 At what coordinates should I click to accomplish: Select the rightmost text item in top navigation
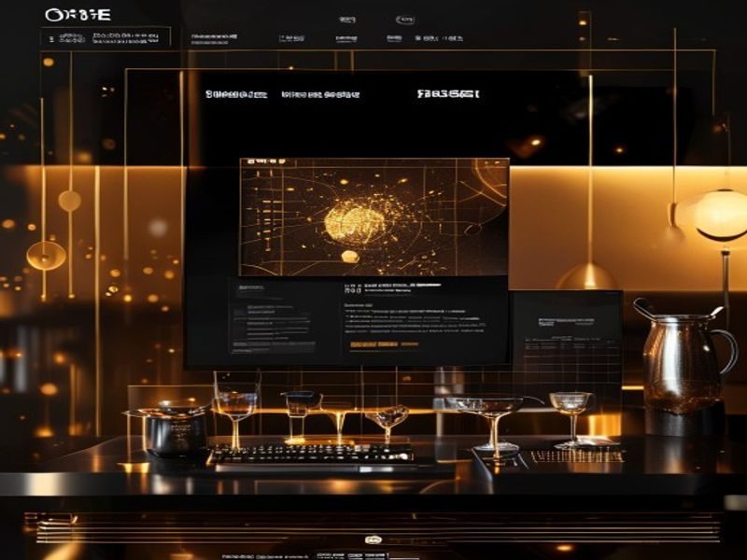(439, 38)
